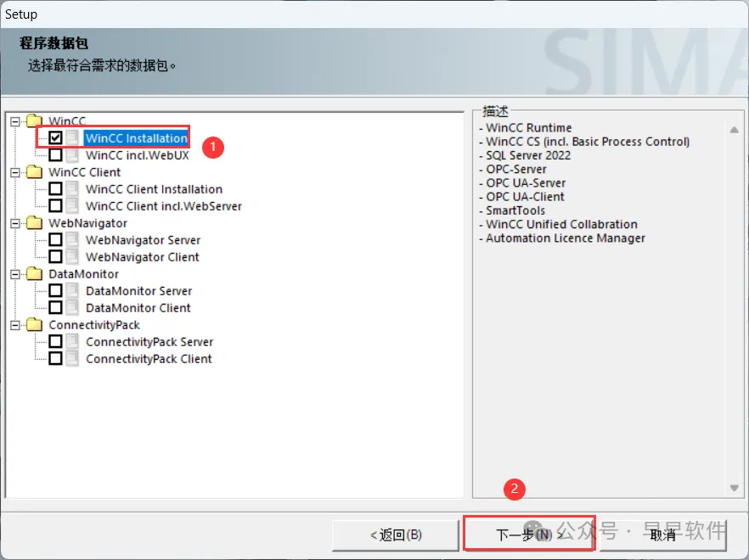Collapse the DataMonitor tree node

[x=15, y=274]
